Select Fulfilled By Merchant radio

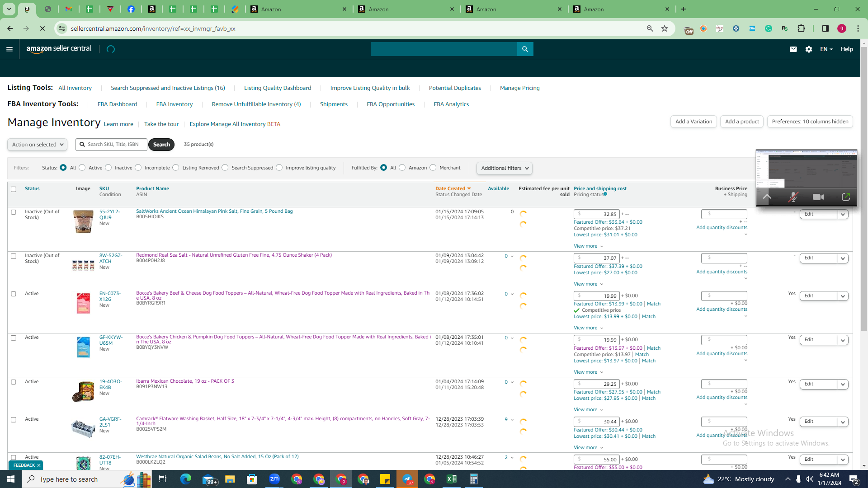click(433, 168)
